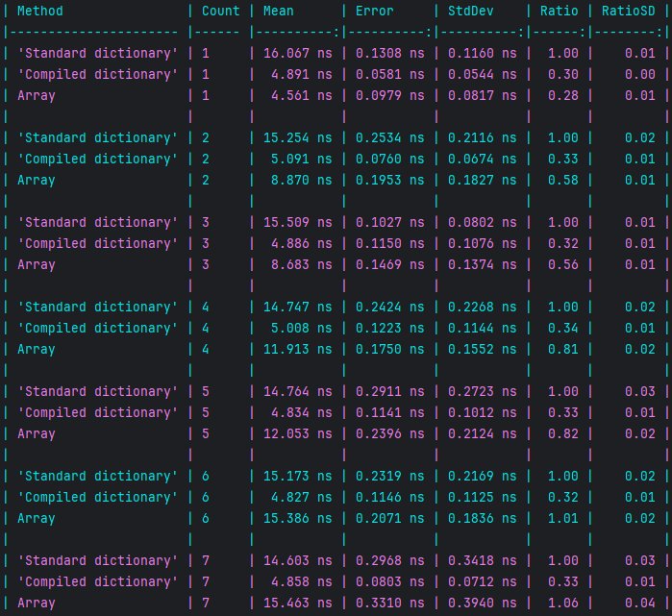
Task: Click the Count column header
Action: tap(220, 11)
